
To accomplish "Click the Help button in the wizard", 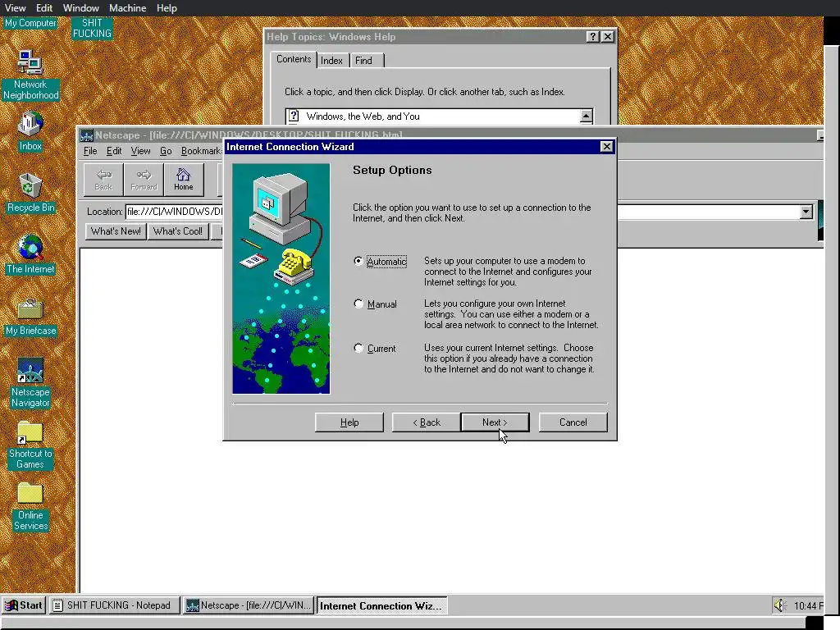I will 349,422.
